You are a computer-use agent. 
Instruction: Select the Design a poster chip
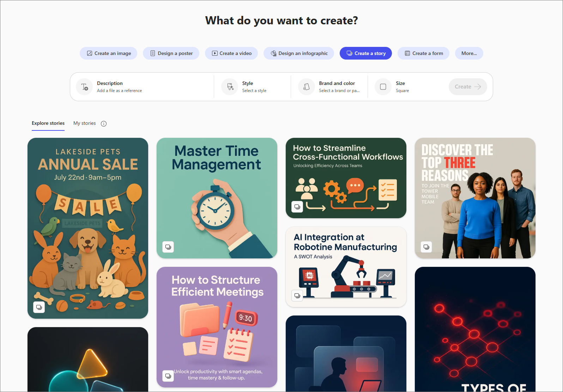171,53
